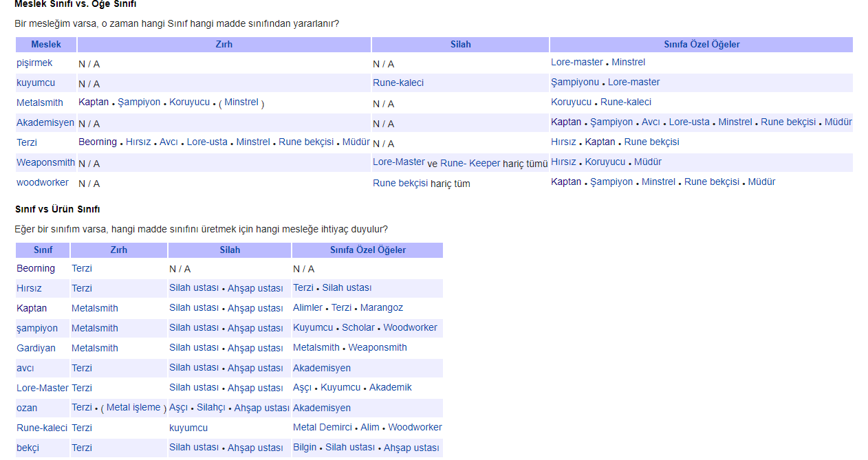Viewport: 868px width, 460px height.
Task: Open "Hırsız" in the Sınıf column
Action: (29, 289)
